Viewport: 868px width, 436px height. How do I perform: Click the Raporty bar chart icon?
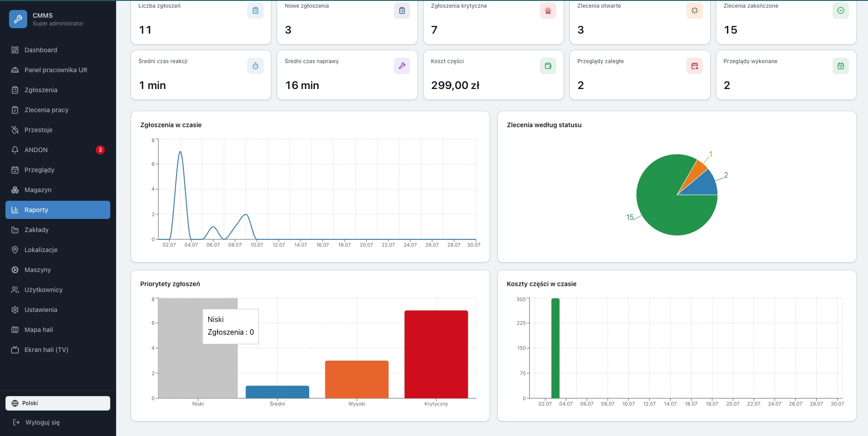coord(15,210)
